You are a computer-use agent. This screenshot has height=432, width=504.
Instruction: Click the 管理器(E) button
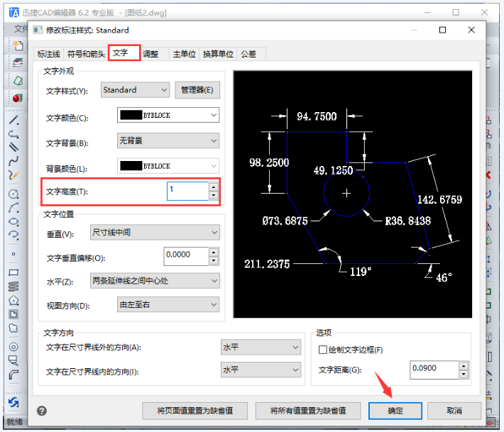point(197,90)
